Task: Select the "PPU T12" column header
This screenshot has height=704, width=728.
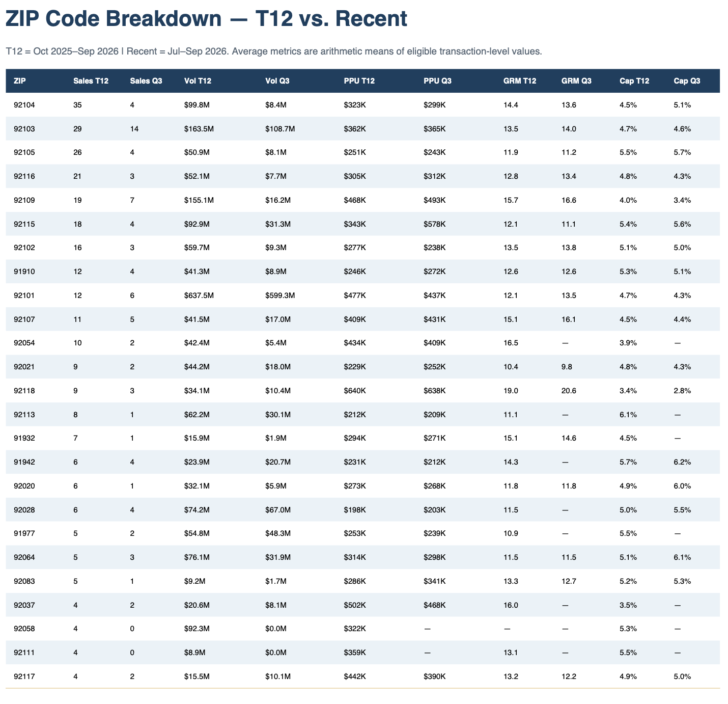Action: [359, 81]
